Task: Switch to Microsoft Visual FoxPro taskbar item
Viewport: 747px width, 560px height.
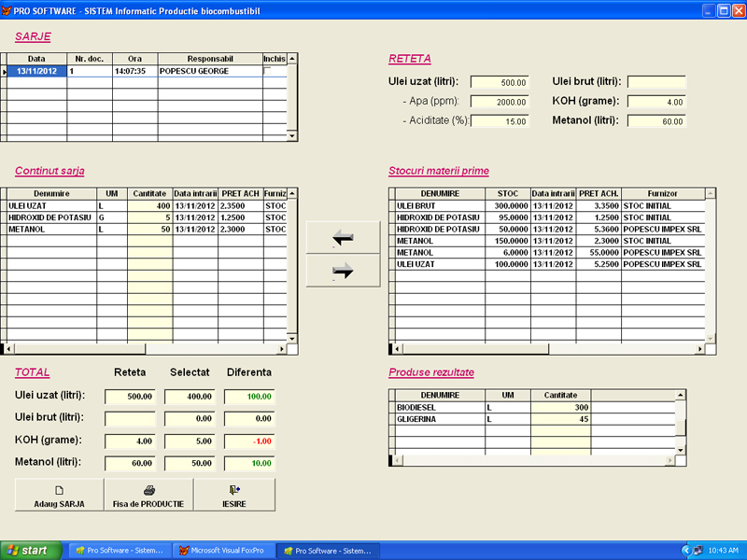Action: (x=223, y=551)
